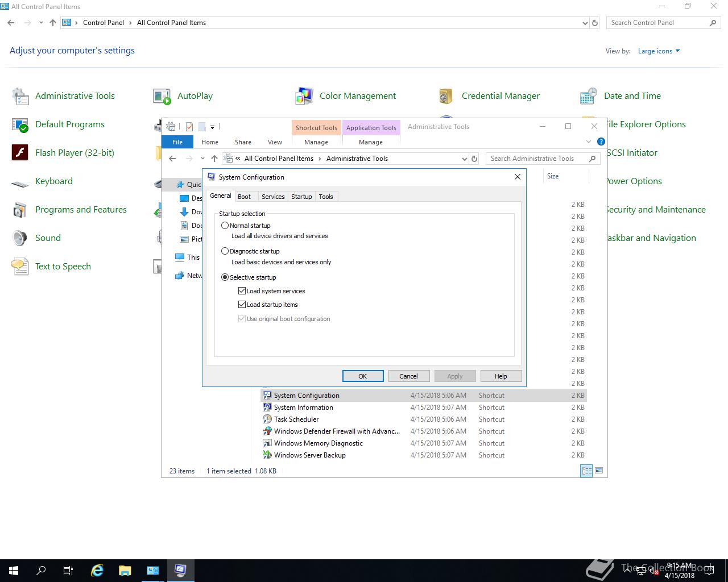
Task: Click Task Scheduler shortcut icon
Action: pos(267,419)
